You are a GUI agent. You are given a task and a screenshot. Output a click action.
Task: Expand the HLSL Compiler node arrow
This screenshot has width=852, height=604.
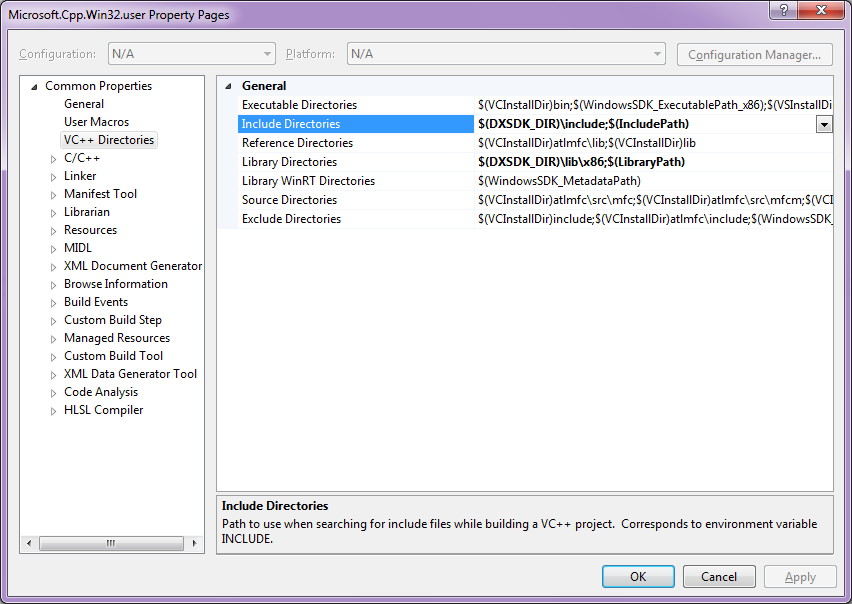(53, 411)
